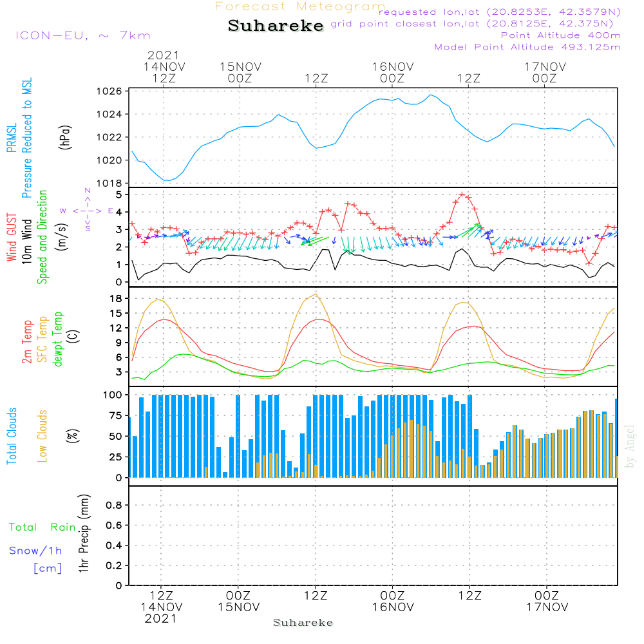
Task: Click the Model Point Altitude text
Action: click(527, 47)
